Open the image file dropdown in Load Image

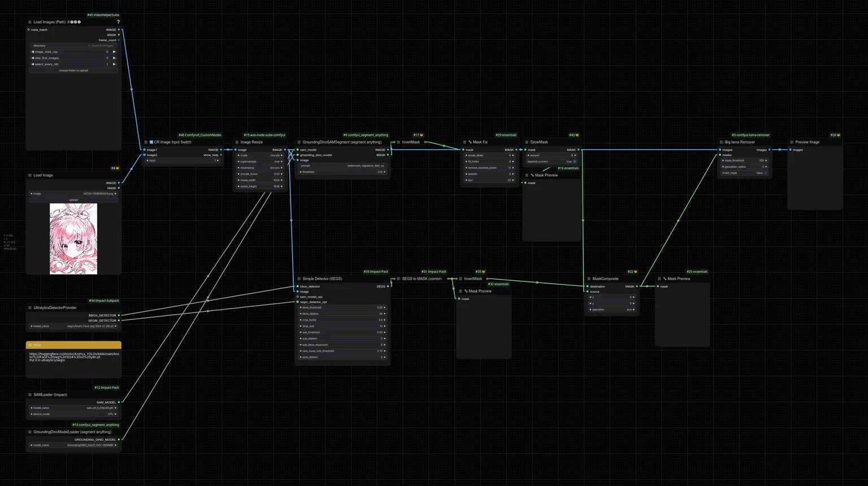pos(73,194)
